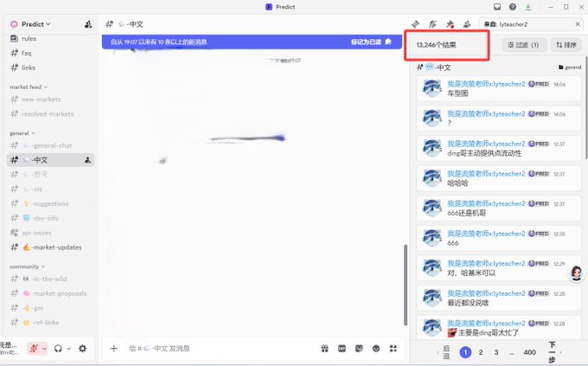Open the apps launcher icon in message bar
The width and height of the screenshot is (588, 366).
click(393, 349)
